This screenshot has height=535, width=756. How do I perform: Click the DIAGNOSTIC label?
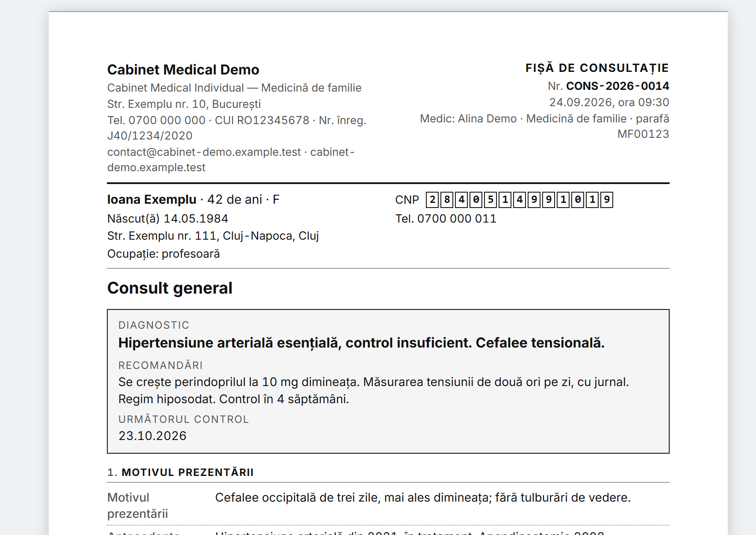pyautogui.click(x=154, y=325)
